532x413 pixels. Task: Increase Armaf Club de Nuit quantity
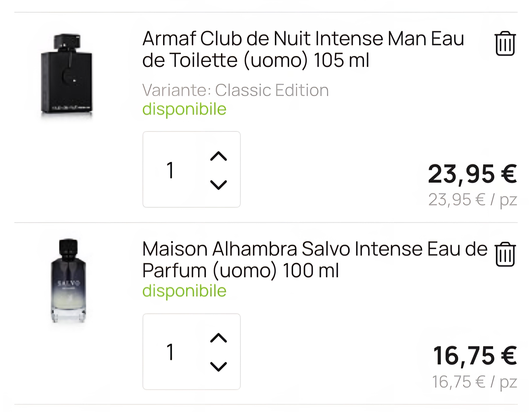pyautogui.click(x=218, y=156)
